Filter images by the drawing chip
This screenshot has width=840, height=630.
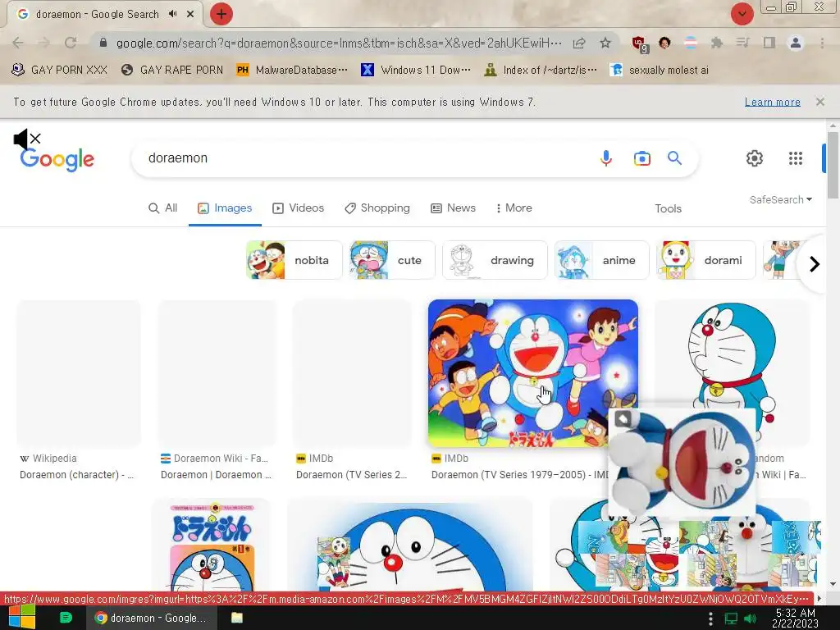(495, 260)
